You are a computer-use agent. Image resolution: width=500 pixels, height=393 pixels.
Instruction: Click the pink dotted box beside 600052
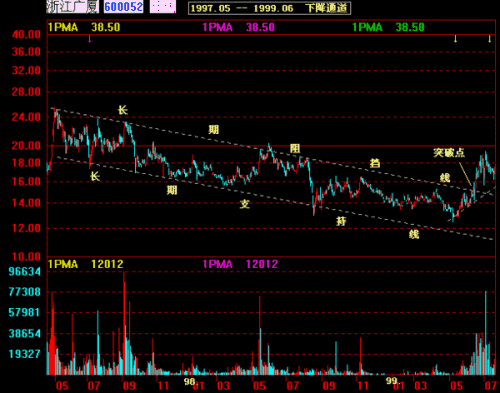(x=163, y=7)
